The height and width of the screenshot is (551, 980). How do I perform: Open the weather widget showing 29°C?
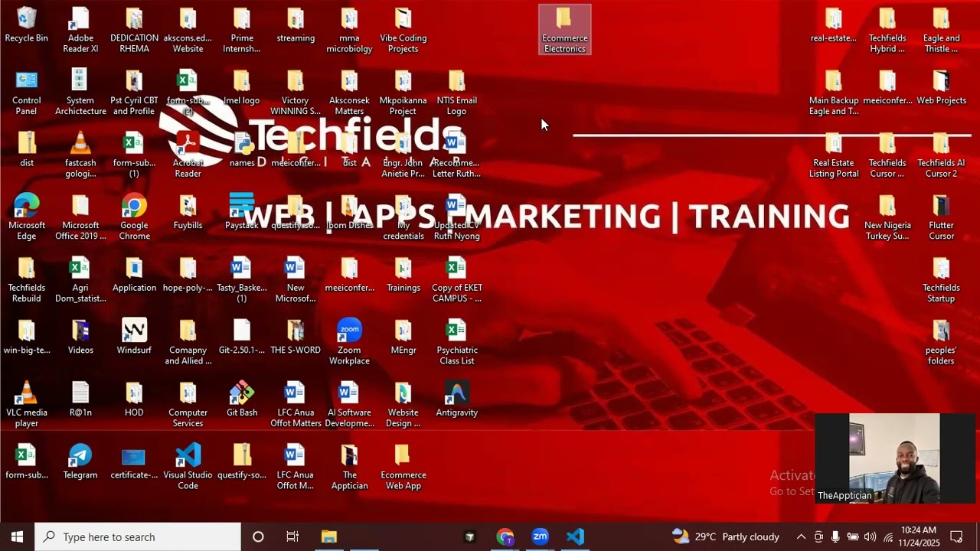726,536
